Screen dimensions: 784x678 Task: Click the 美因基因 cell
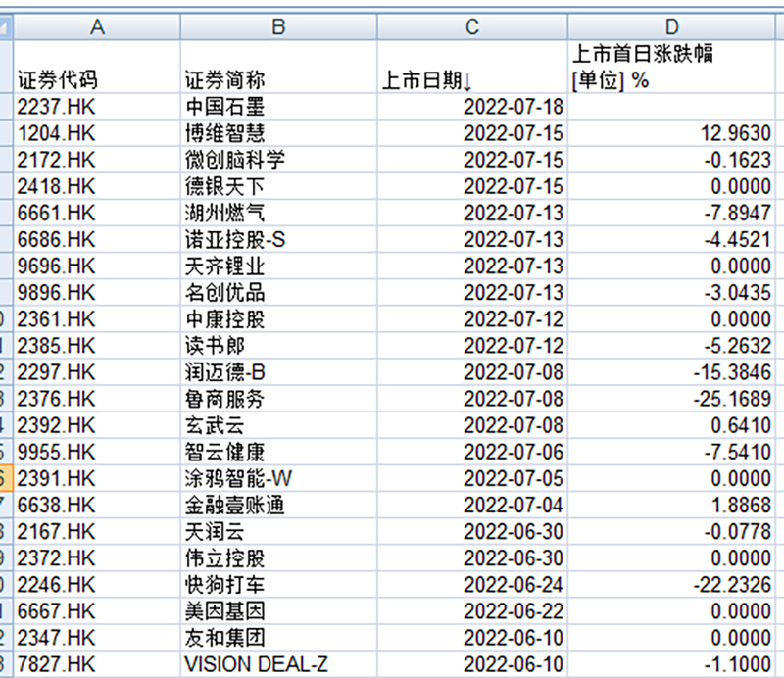(278, 610)
